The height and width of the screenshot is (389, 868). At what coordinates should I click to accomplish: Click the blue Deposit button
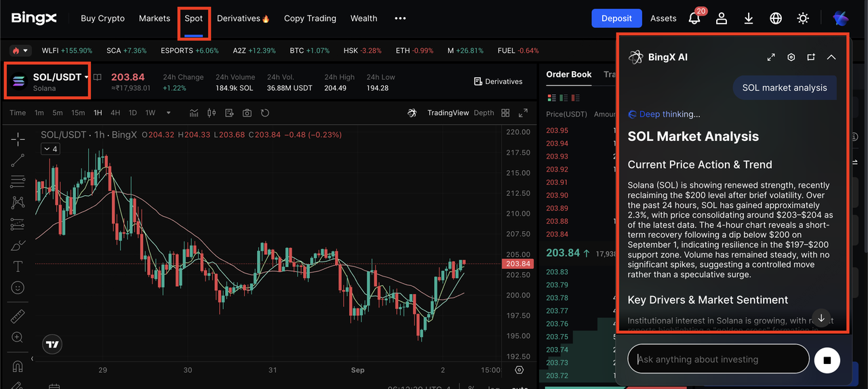pos(616,18)
